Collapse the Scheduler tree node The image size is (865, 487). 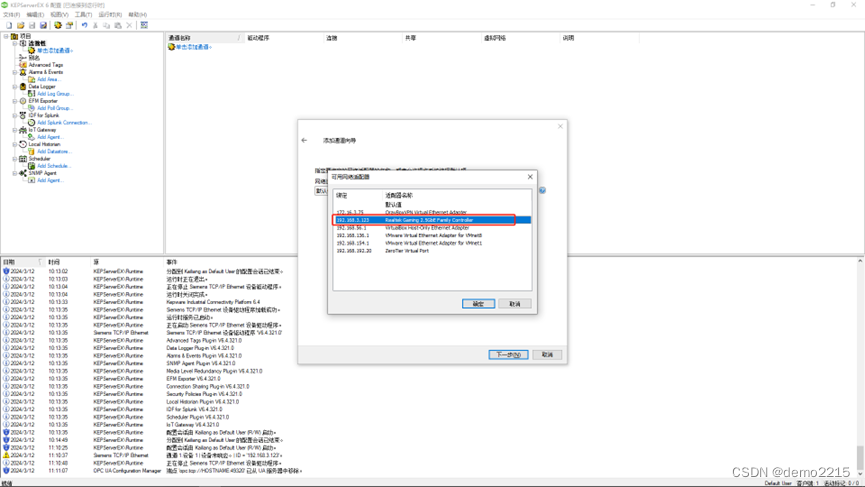(x=15, y=159)
